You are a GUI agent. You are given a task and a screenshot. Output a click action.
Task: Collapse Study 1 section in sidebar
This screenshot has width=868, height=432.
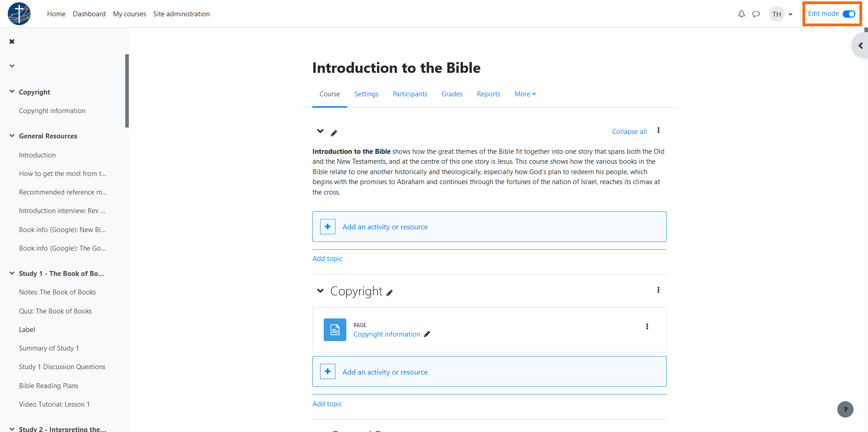point(12,273)
